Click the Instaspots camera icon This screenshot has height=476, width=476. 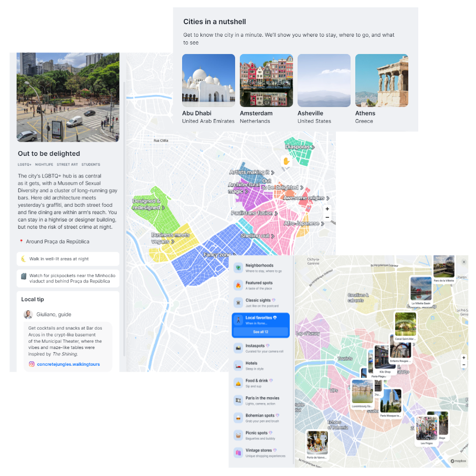pyautogui.click(x=238, y=348)
